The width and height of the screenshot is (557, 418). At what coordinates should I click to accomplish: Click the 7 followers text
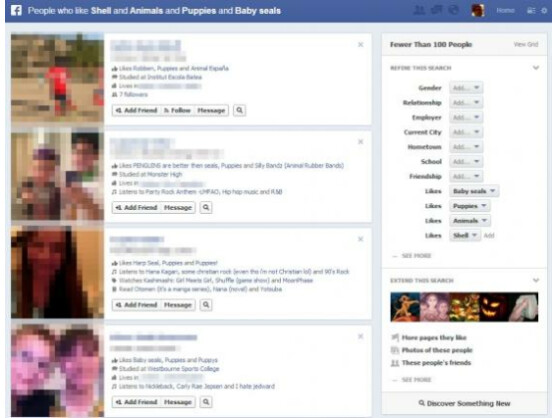(133, 94)
